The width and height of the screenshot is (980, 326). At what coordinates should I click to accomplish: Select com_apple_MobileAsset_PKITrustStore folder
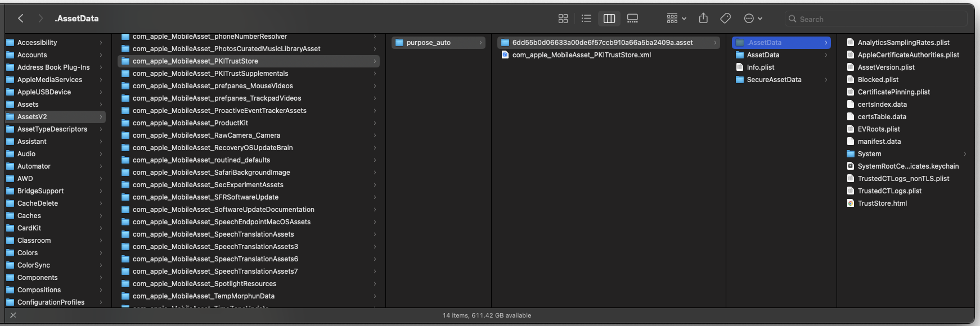click(x=249, y=61)
